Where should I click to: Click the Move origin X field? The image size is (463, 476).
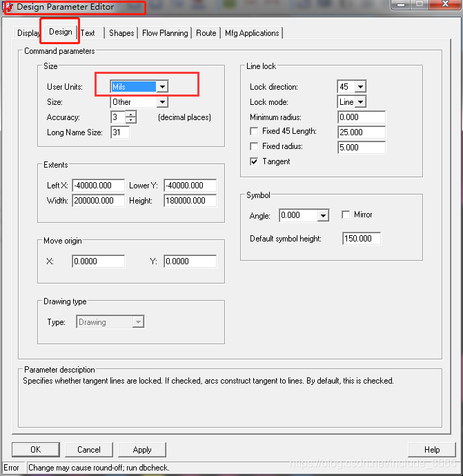point(99,261)
